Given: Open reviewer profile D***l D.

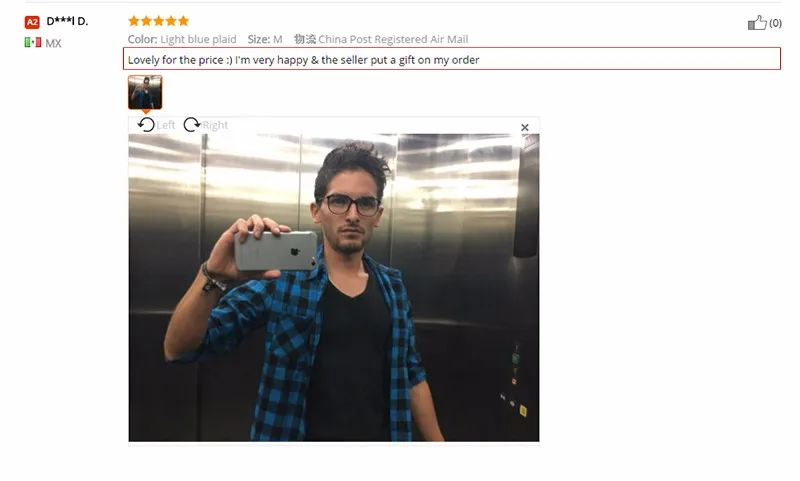Looking at the screenshot, I should pos(67,21).
